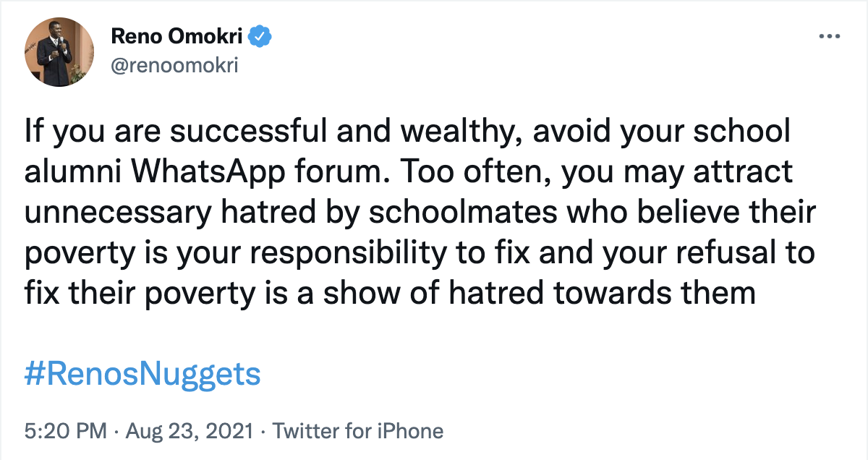Open the @renoomokri handle link
Image resolution: width=868 pixels, height=460 pixels.
point(174,66)
